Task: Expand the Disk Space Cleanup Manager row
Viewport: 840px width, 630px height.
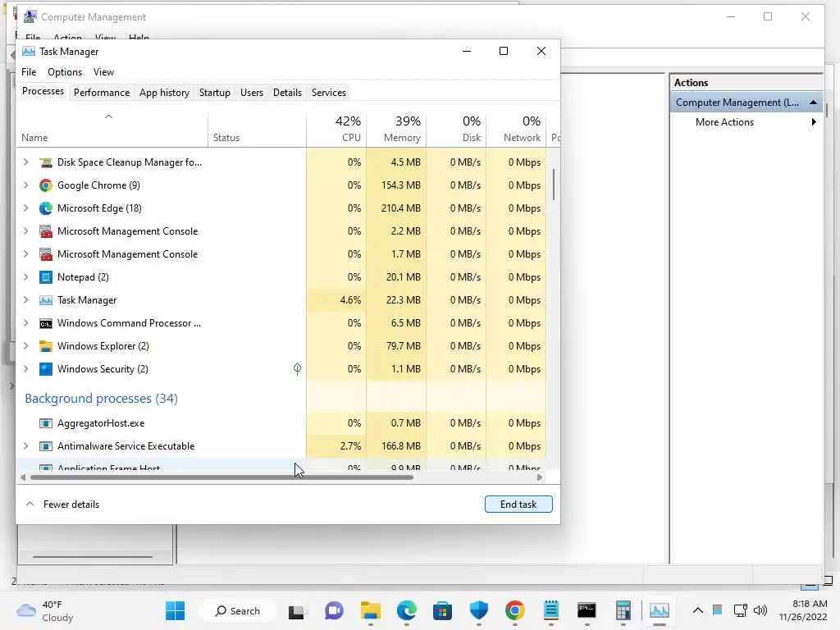Action: (25, 162)
